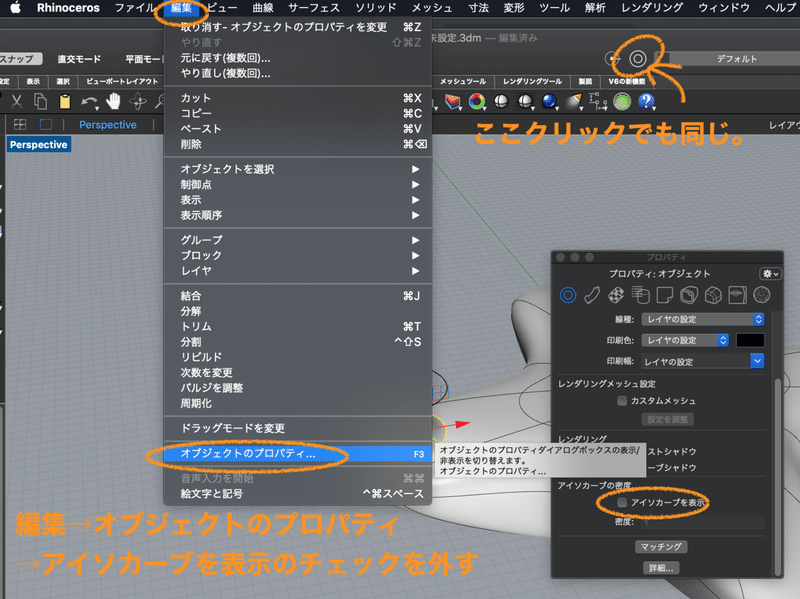Click the dimension points toolbar icon
The image size is (800, 599).
click(598, 102)
